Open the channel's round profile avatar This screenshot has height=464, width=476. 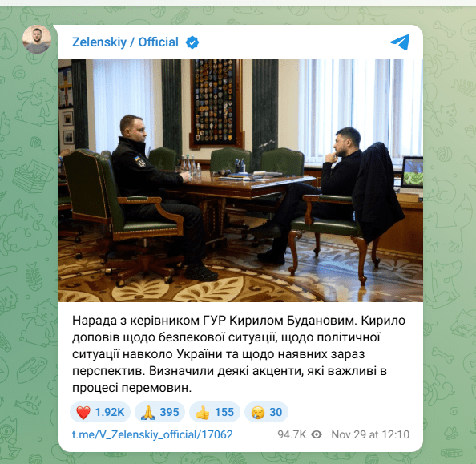[x=37, y=39]
